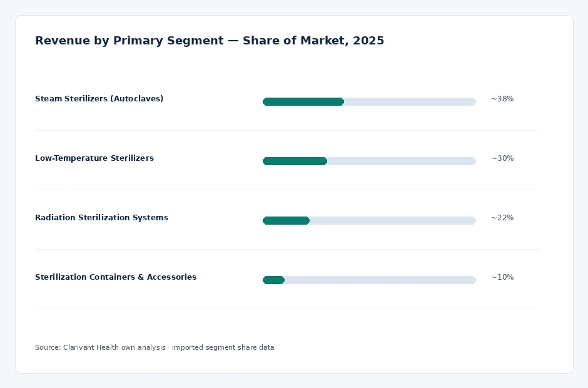
Task: Click the Containers & Accessories green bar
Action: [x=273, y=280]
